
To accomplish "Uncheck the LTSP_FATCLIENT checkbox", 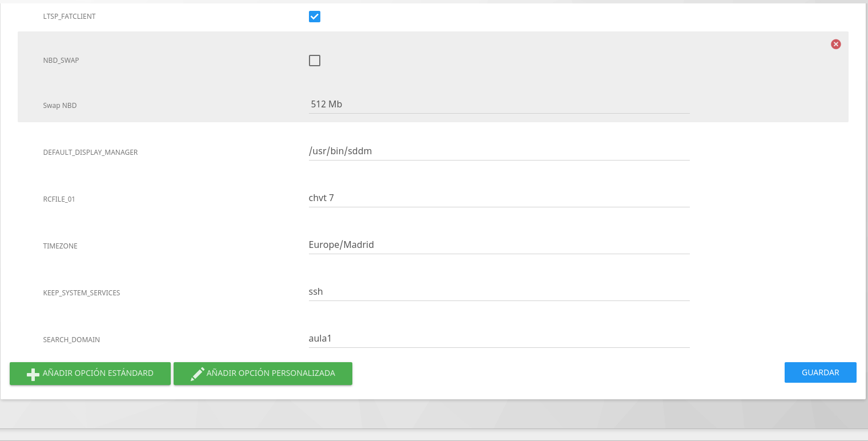I will tap(315, 17).
